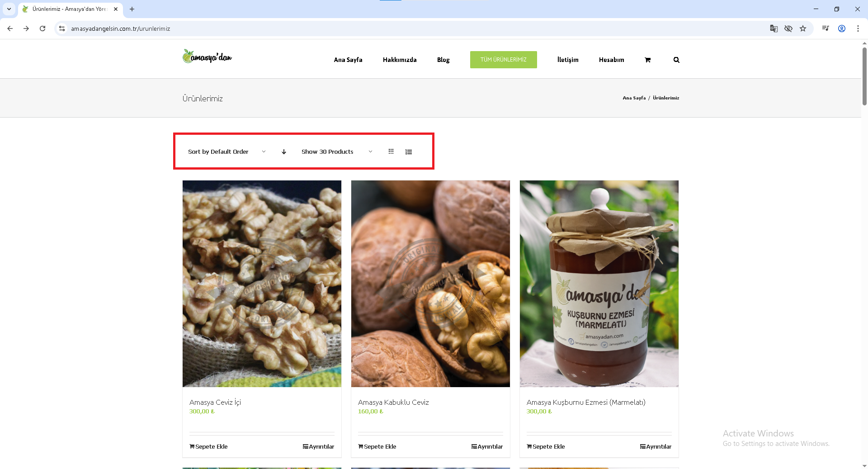The image size is (868, 469).
Task: Click Ürünlerimiz breadcrumb text
Action: coord(666,98)
